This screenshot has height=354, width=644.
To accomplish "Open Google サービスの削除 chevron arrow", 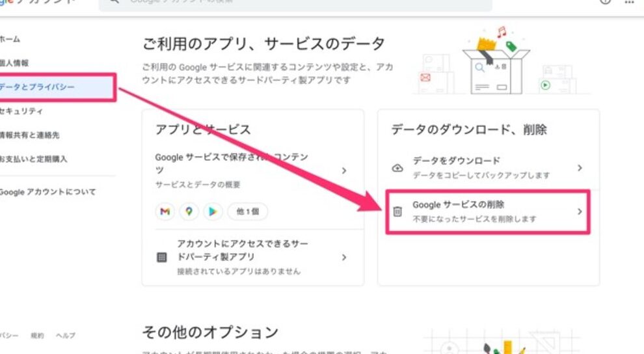I will point(579,211).
